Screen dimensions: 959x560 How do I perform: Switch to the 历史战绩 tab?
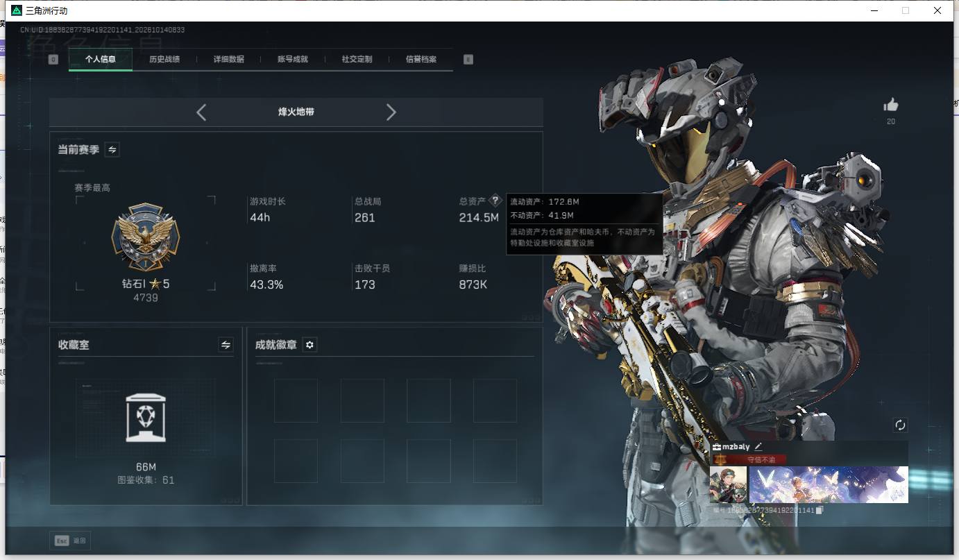(164, 60)
